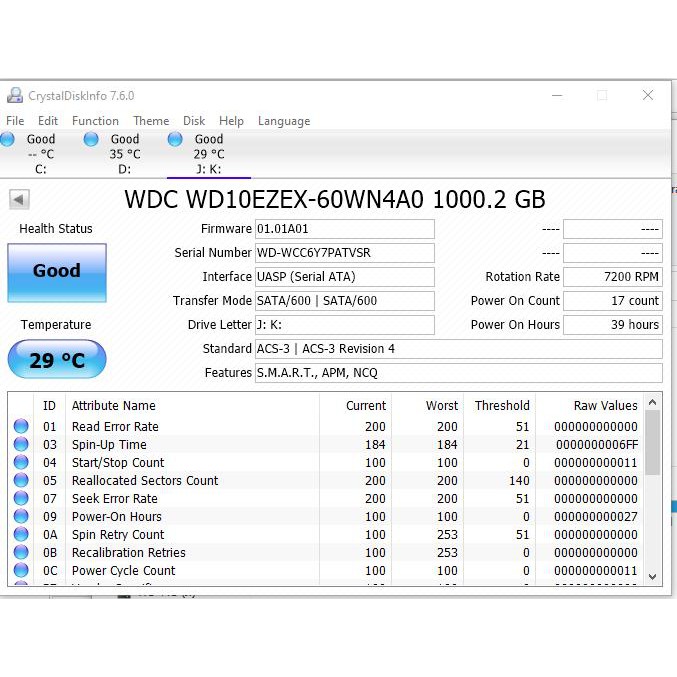
Task: Click the Rotation Rate value 7200 RPM
Action: [613, 277]
